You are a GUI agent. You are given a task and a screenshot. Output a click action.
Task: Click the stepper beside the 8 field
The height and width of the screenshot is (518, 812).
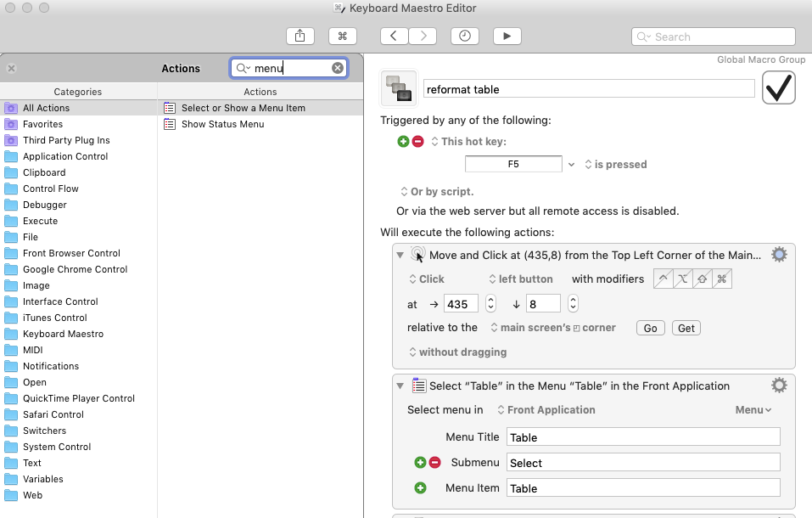coord(573,303)
